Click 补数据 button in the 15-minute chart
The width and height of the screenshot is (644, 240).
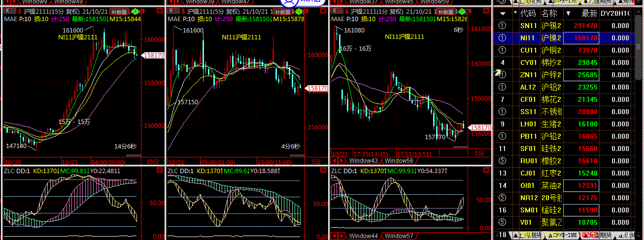[119, 11]
